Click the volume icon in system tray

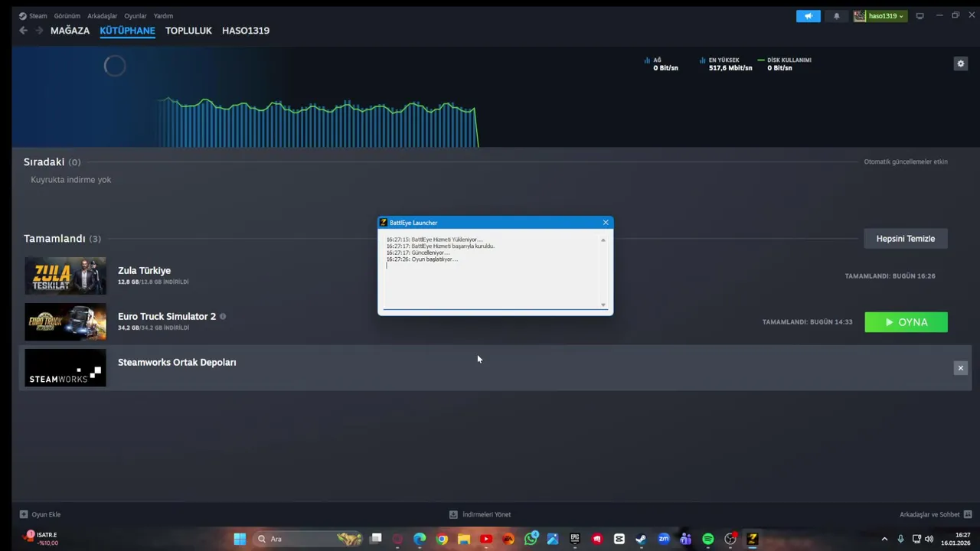point(929,539)
